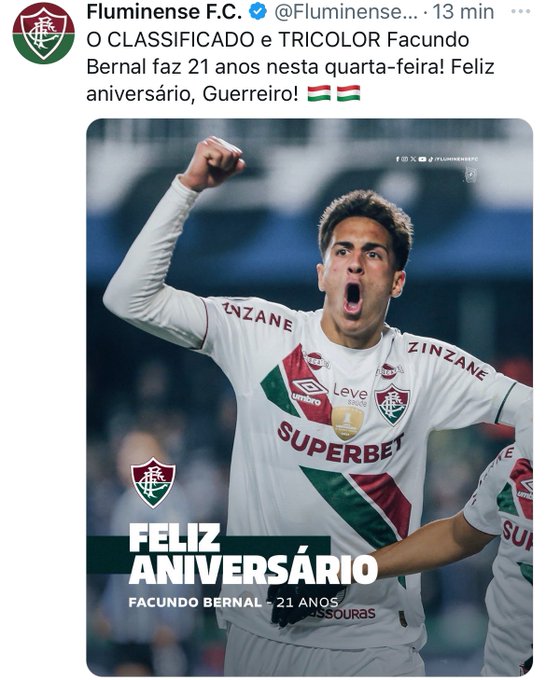Image resolution: width=546 pixels, height=680 pixels.
Task: Click the YouTube icon in the photo
Action: pyautogui.click(x=422, y=159)
